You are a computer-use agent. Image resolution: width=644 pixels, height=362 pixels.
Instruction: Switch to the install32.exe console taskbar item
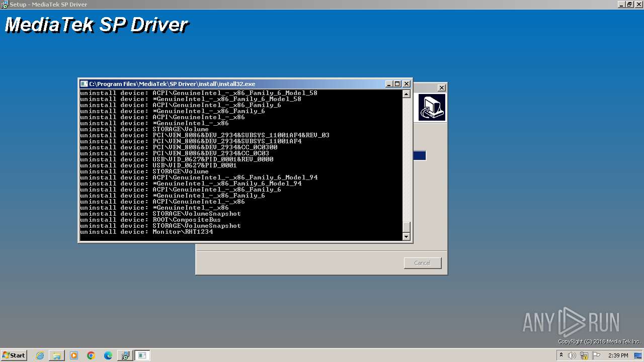point(142,355)
